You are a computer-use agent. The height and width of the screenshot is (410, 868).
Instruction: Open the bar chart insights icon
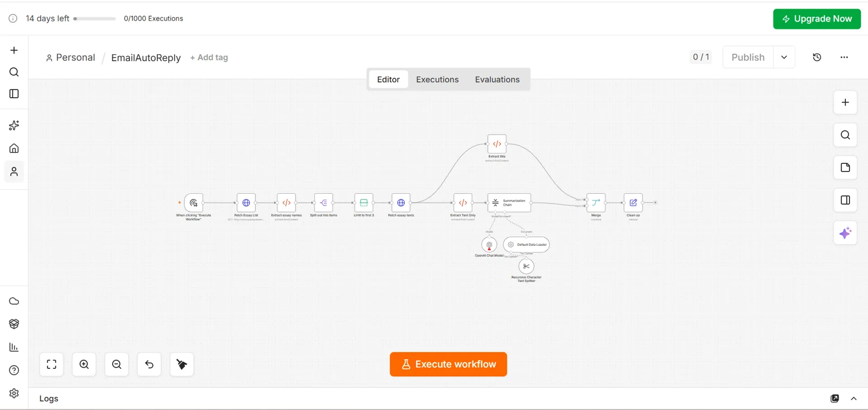coord(14,347)
